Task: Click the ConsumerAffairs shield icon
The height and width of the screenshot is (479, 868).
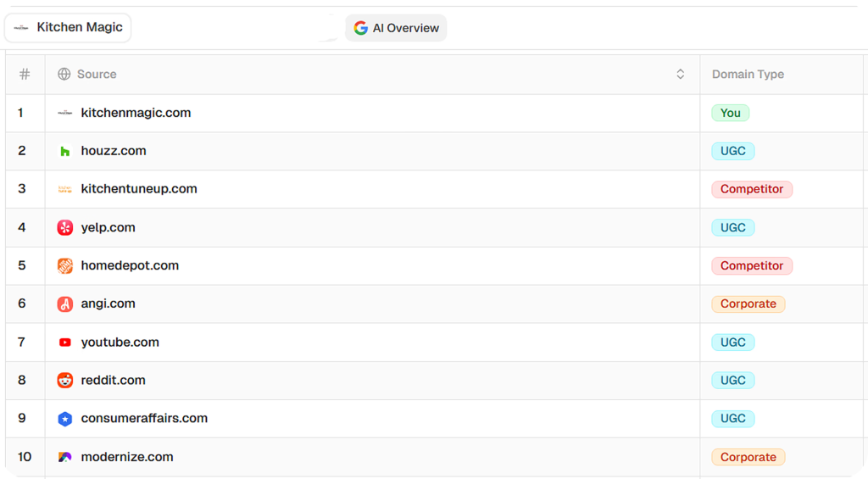Action: pos(65,419)
